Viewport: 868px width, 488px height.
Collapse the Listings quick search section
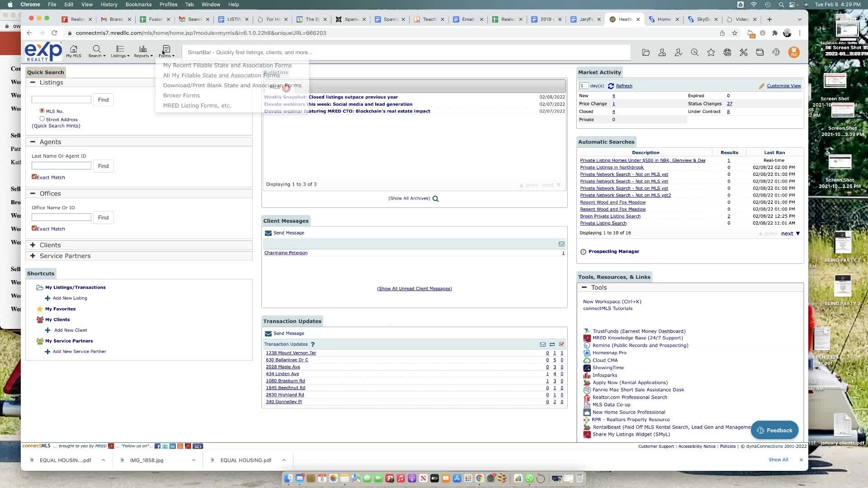click(33, 82)
